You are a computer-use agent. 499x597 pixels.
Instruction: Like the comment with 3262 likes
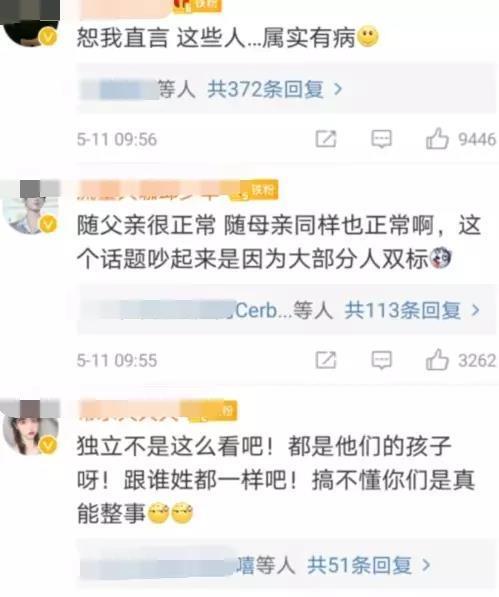tap(437, 359)
